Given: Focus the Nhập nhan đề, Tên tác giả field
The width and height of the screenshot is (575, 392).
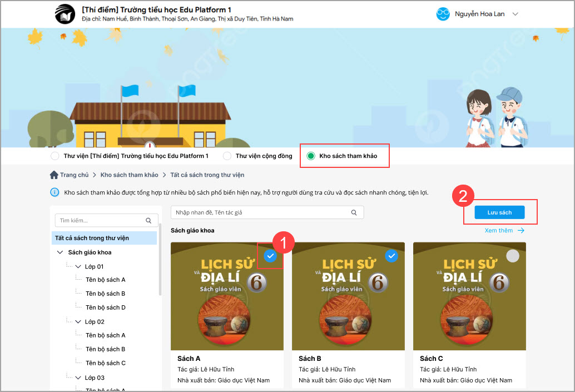Looking at the screenshot, I should (x=267, y=212).
